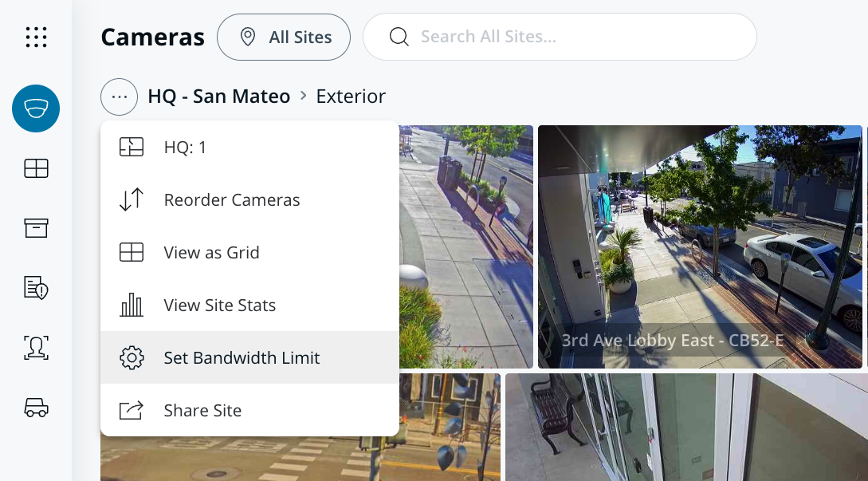Viewport: 868px width, 481px height.
Task: Select the Cameras dome icon in sidebar
Action: [36, 108]
